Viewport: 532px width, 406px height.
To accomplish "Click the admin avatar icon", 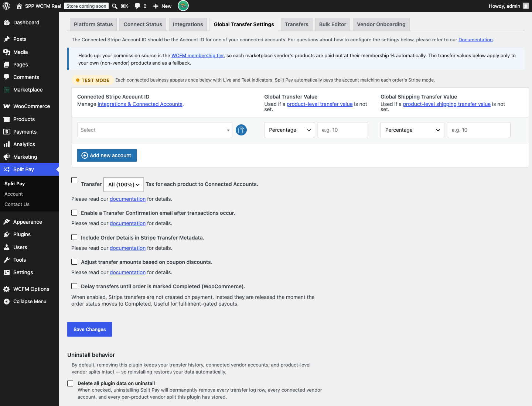I will [x=526, y=6].
